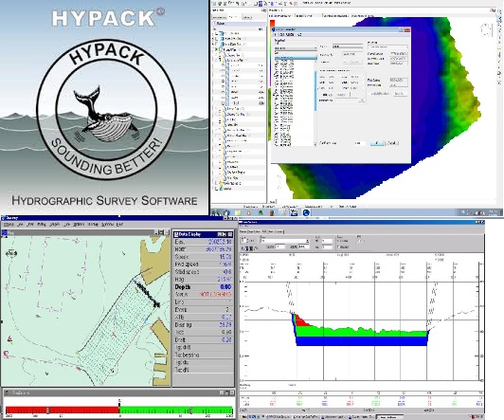Viewport: 504px width, 420px height.
Task: Select the Event row in Data Display
Action: point(203,309)
